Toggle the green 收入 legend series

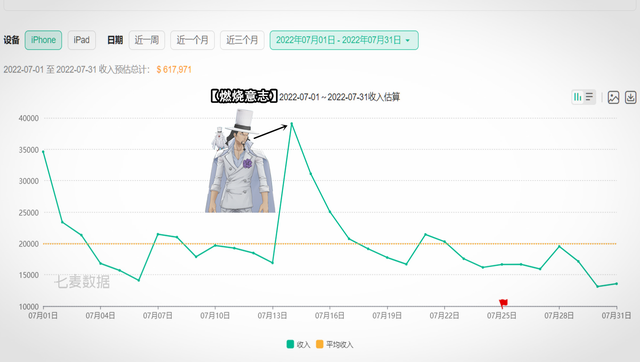[298, 344]
